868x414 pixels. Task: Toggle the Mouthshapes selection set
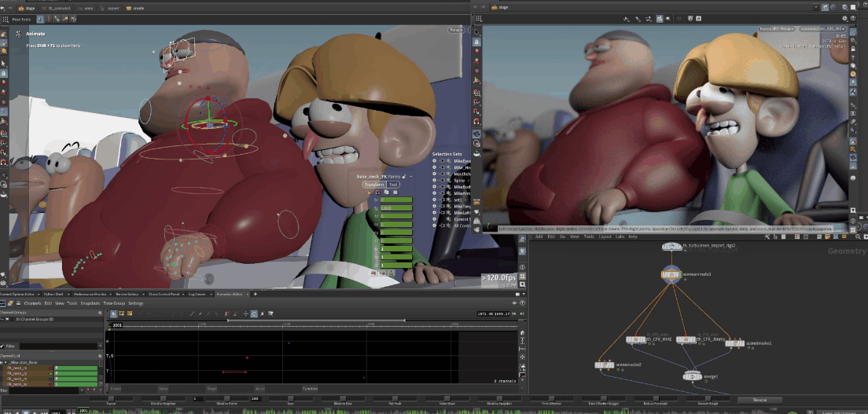tap(434, 174)
